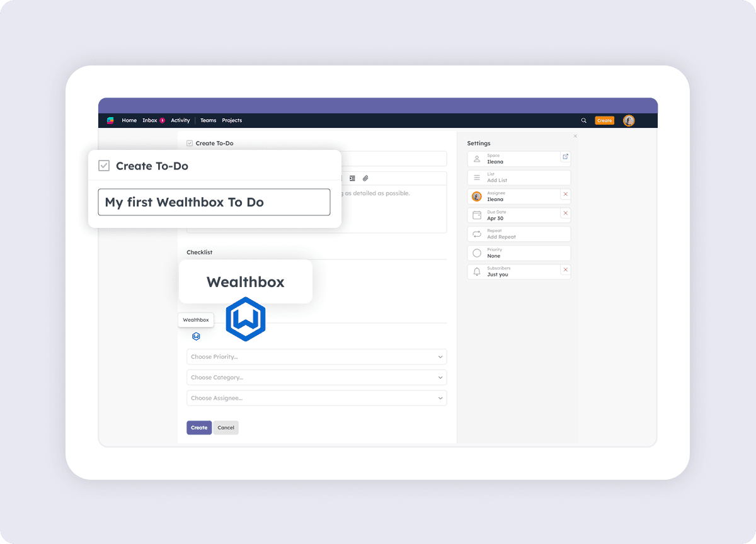Open the Add Repeat setting
Image resolution: width=756 pixels, height=544 pixels.
pyautogui.click(x=519, y=234)
